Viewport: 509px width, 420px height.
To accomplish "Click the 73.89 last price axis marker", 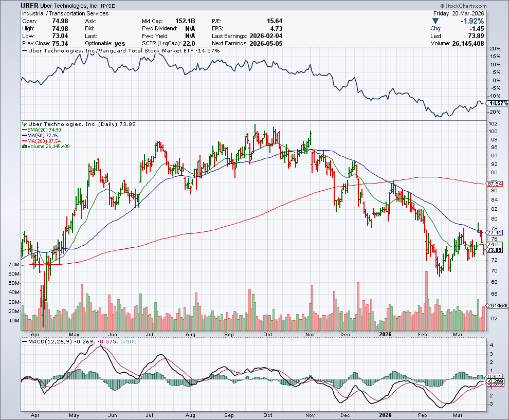I will pos(495,250).
